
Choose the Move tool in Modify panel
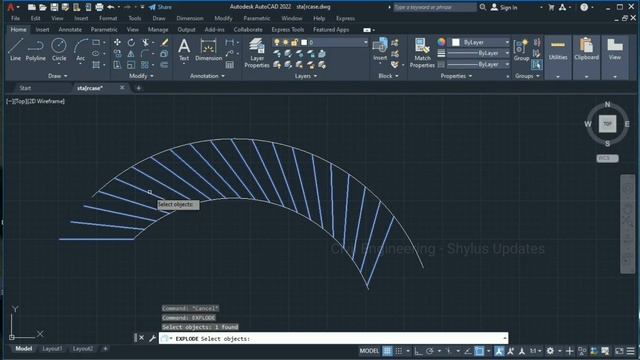coord(117,42)
